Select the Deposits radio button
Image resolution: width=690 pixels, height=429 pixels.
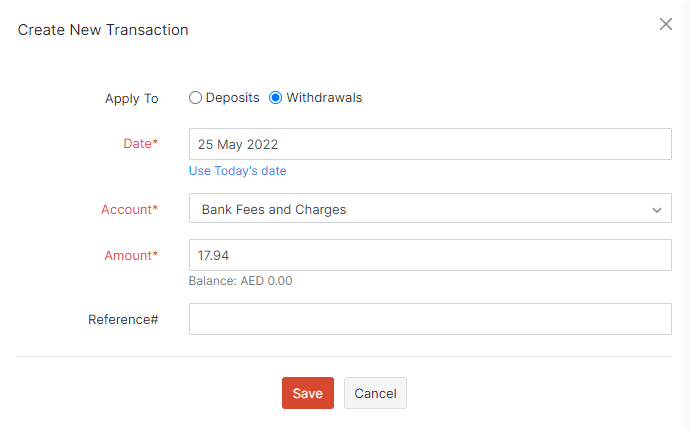pyautogui.click(x=196, y=98)
